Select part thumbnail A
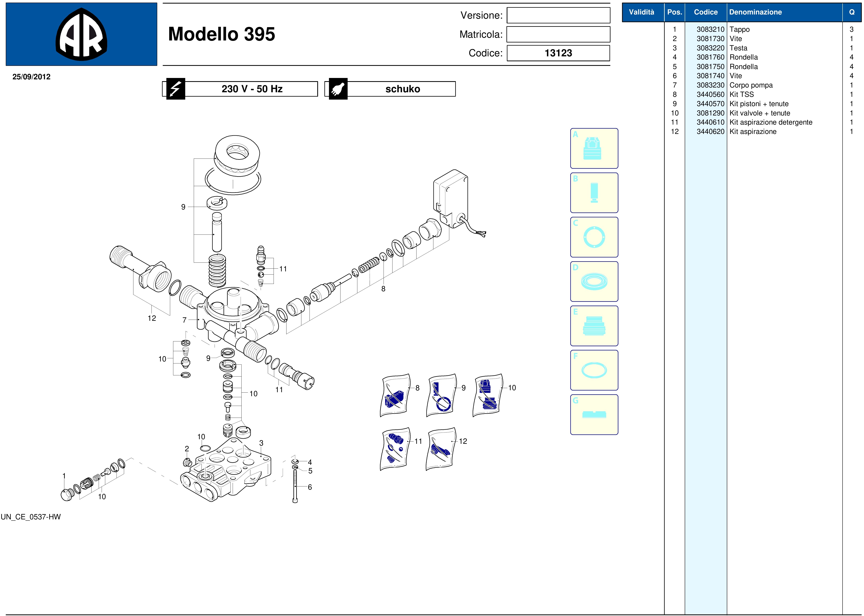This screenshot has height=616, width=864. pos(594,148)
